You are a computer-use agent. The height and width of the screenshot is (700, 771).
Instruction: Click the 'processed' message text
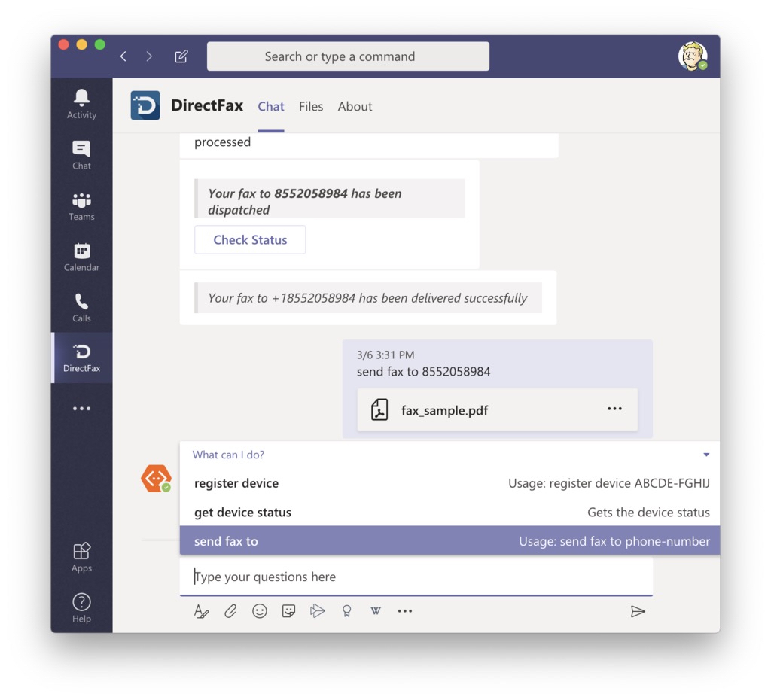(x=222, y=142)
